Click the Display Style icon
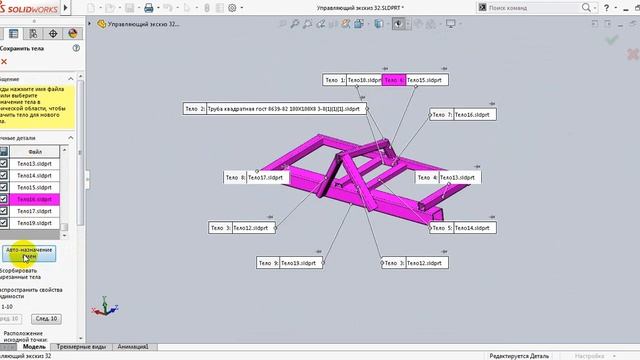Screen dimensions: 640x360 (x=378, y=24)
